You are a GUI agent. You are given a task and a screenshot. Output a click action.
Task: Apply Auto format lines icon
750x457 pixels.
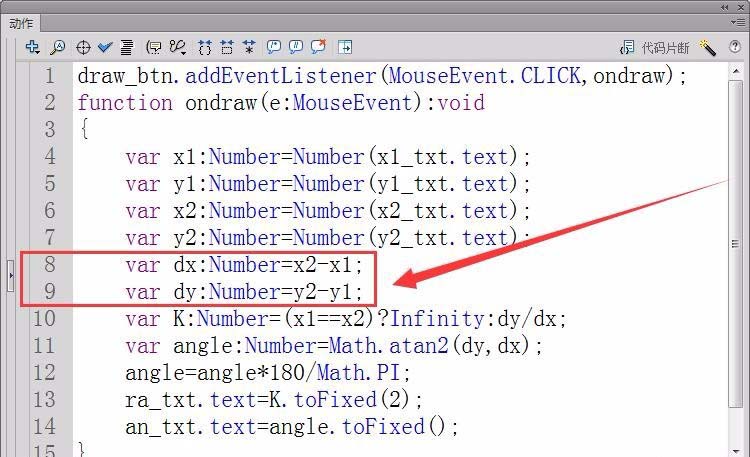[x=127, y=47]
